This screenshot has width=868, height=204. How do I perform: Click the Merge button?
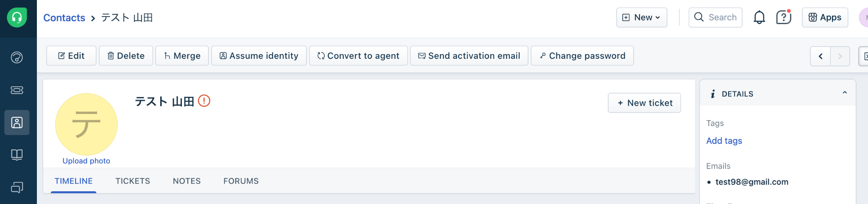[182, 56]
